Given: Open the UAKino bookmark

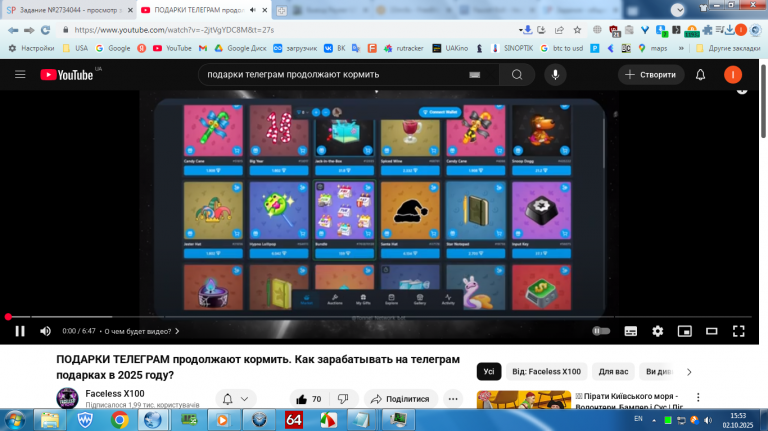Looking at the screenshot, I should point(451,48).
